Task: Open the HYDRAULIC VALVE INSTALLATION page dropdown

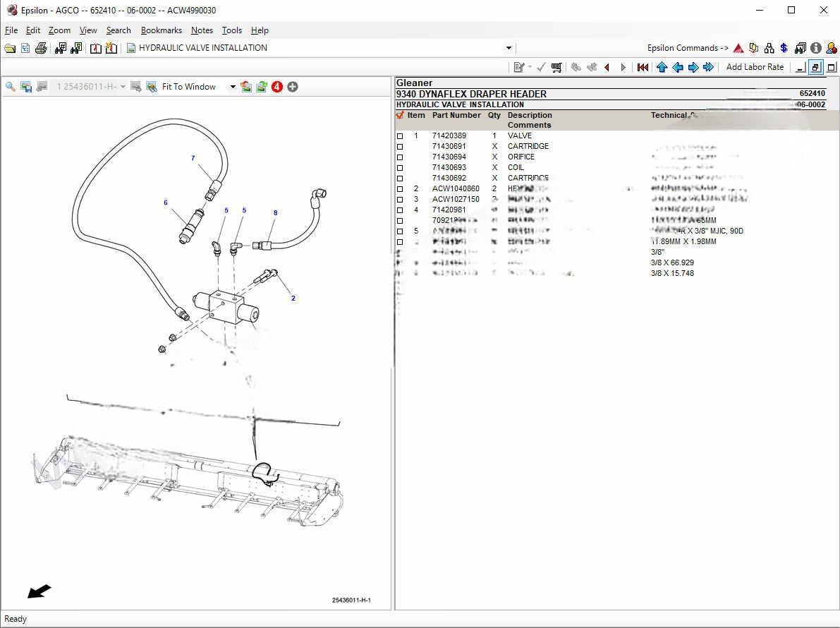Action: [509, 48]
